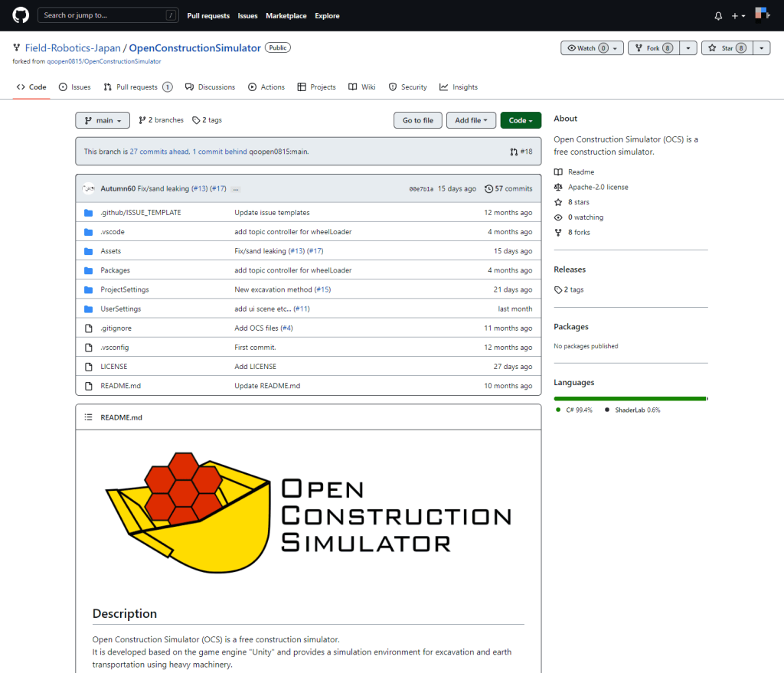
Task: Click the Autumn60 author avatar
Action: 89,188
